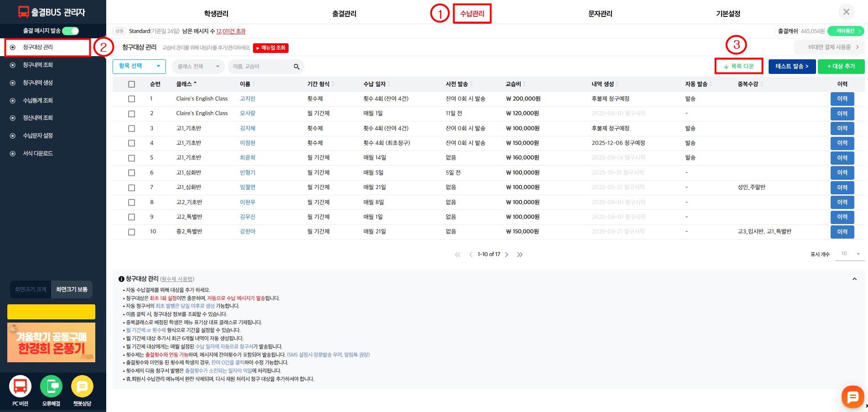Image resolution: width=868 pixels, height=412 pixels.
Task: Click the search magnifier icon
Action: 296,67
